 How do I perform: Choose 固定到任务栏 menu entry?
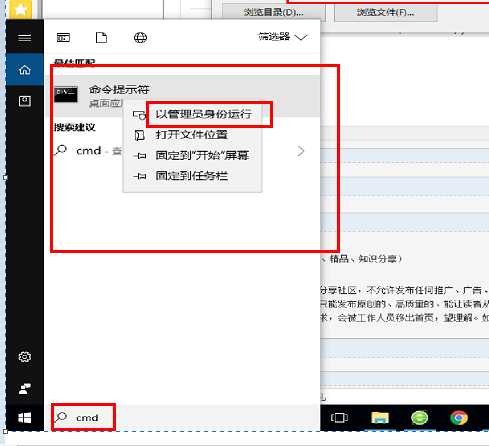[192, 176]
